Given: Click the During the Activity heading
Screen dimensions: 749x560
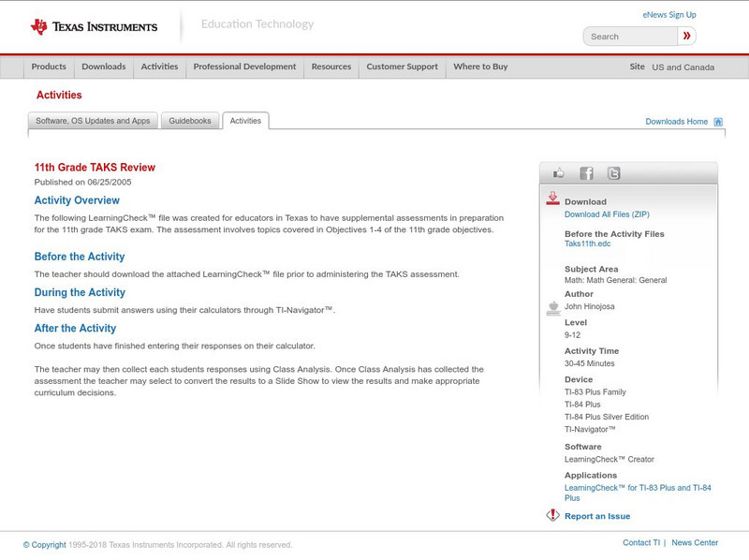Looking at the screenshot, I should pos(80,292).
